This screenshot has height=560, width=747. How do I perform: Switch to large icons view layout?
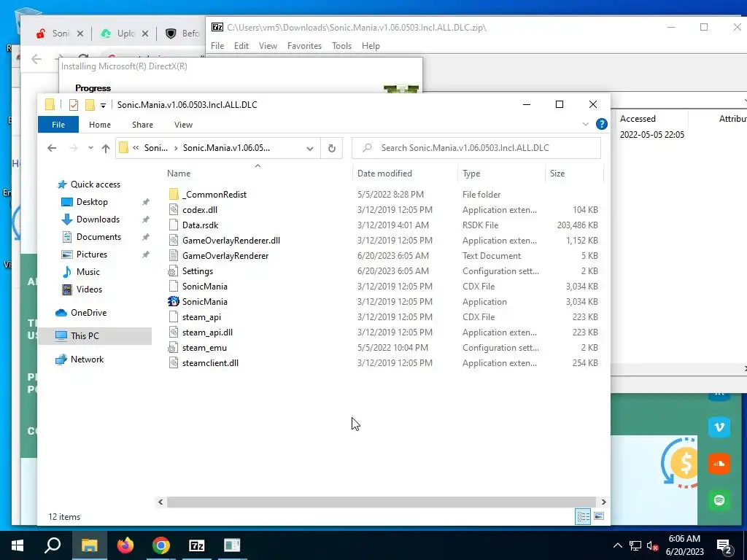[x=599, y=517]
